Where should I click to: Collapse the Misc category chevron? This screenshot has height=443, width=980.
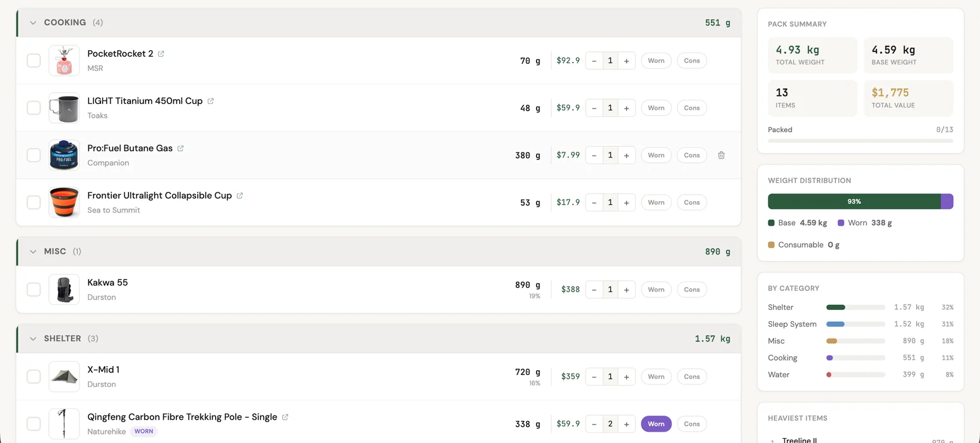(33, 251)
